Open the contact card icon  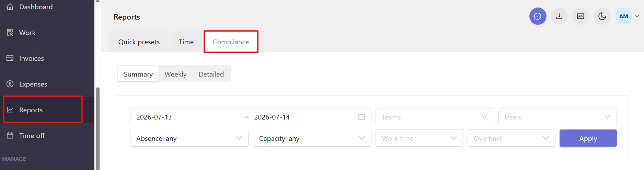[x=580, y=16]
